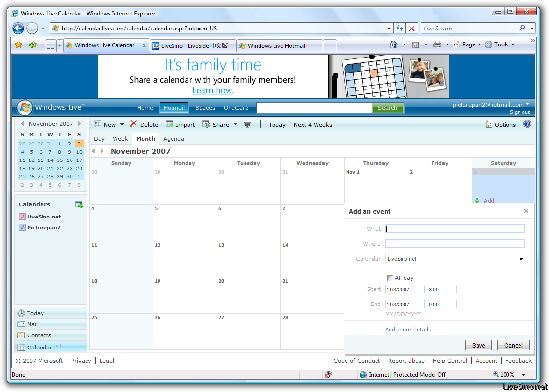Image resolution: width=549 pixels, height=392 pixels.
Task: Go to next month in mini calendar
Action: tap(80, 123)
